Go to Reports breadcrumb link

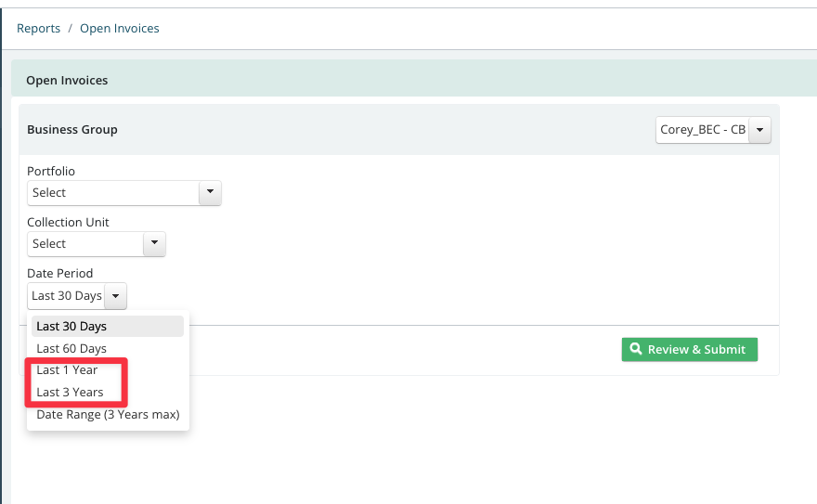pyautogui.click(x=39, y=28)
